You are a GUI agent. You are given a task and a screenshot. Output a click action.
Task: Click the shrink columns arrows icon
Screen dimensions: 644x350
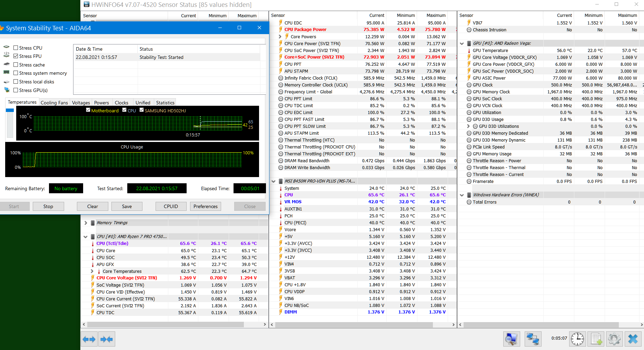tap(107, 339)
